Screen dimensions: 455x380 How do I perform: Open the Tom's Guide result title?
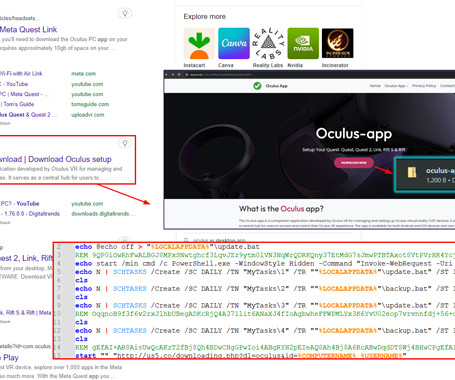(x=17, y=104)
